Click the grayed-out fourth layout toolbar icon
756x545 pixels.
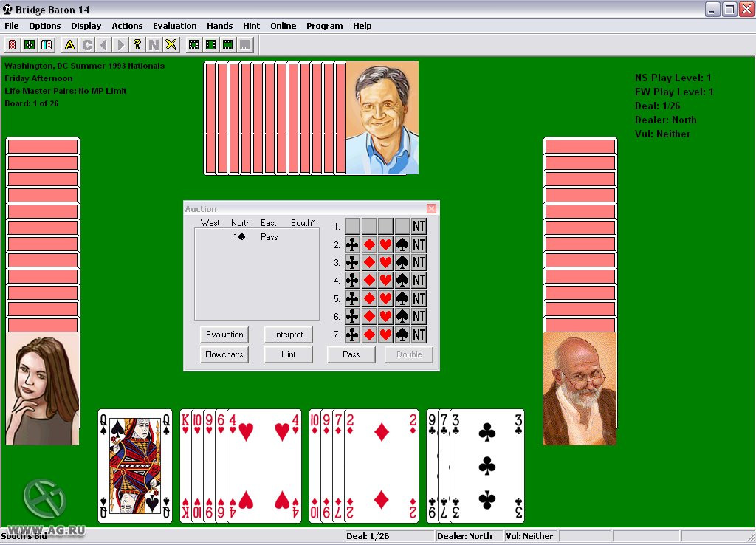pos(245,45)
